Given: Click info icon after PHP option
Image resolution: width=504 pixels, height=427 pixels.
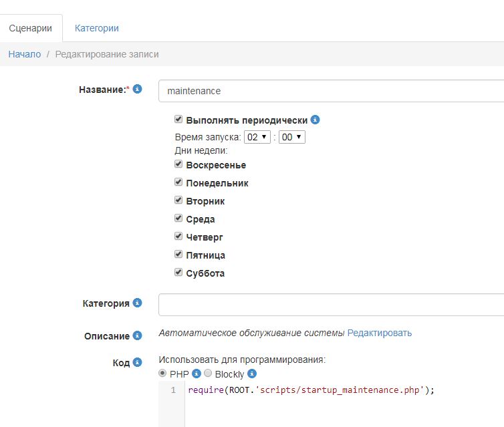Looking at the screenshot, I should click(197, 374).
